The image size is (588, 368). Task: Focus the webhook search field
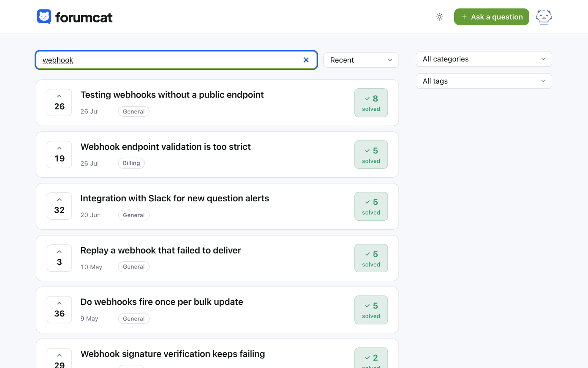tap(176, 60)
